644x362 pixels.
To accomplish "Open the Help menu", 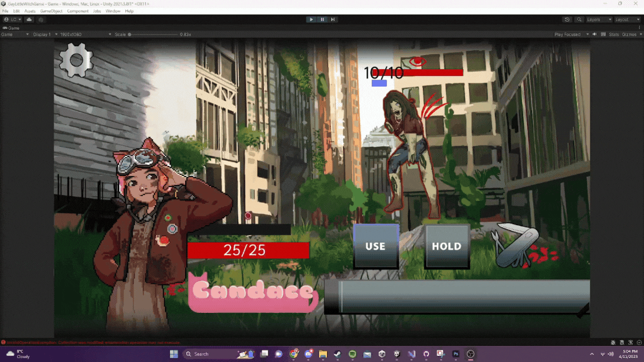I will [129, 11].
